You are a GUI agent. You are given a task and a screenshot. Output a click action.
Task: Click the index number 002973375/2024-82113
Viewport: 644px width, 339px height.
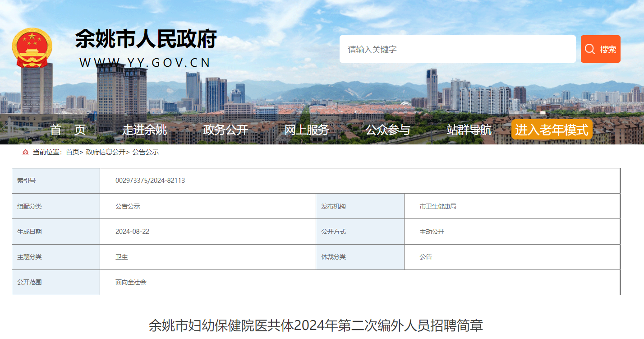(150, 181)
